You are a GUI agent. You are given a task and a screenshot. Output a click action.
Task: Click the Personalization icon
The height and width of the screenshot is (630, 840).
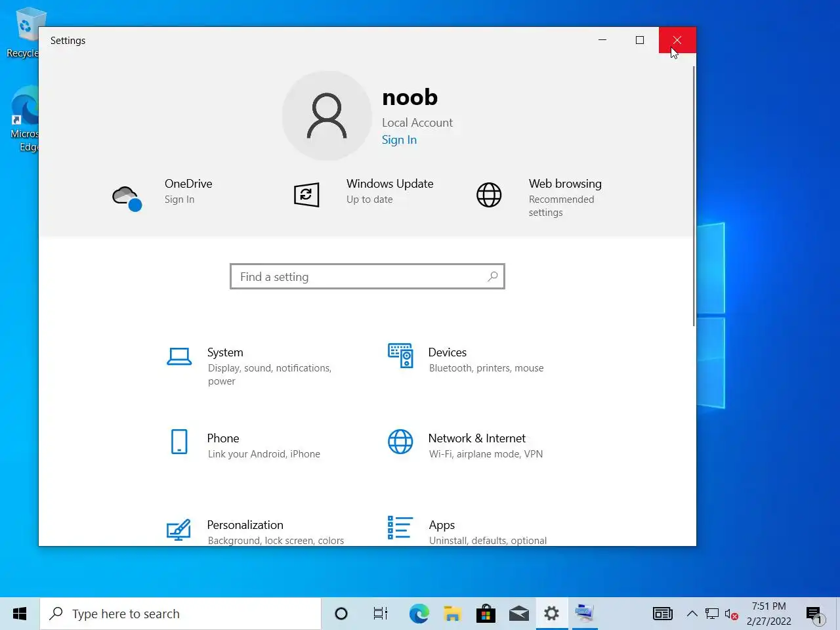tap(178, 529)
